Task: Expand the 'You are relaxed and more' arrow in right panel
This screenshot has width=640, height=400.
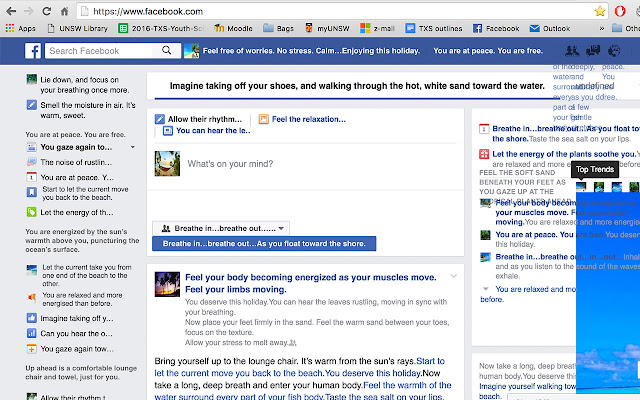Action: pyautogui.click(x=486, y=289)
